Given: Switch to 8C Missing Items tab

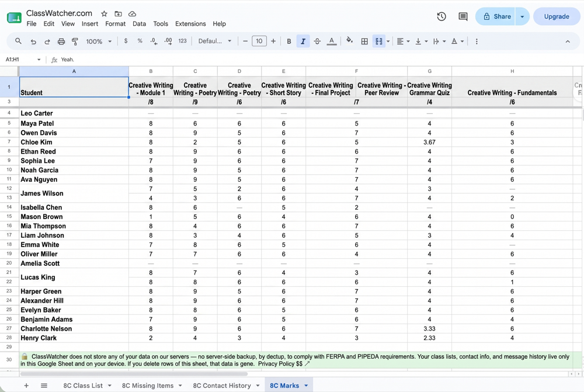Looking at the screenshot, I should (148, 386).
